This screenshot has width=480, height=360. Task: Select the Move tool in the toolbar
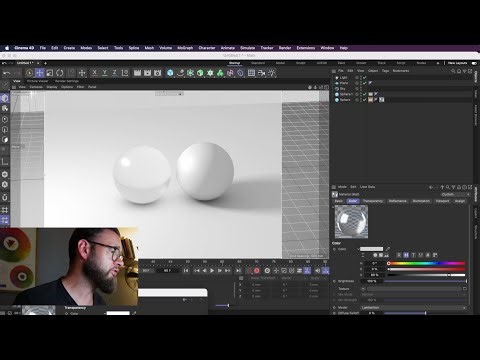tap(39, 73)
